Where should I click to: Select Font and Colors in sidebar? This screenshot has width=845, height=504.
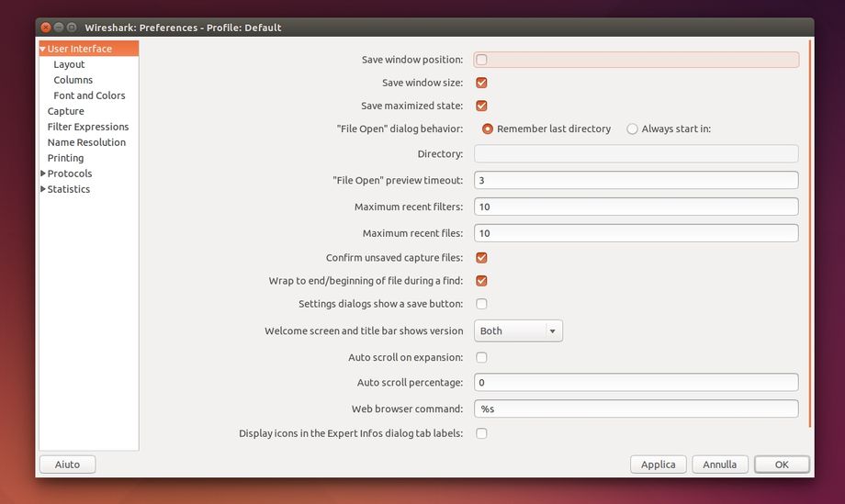89,95
